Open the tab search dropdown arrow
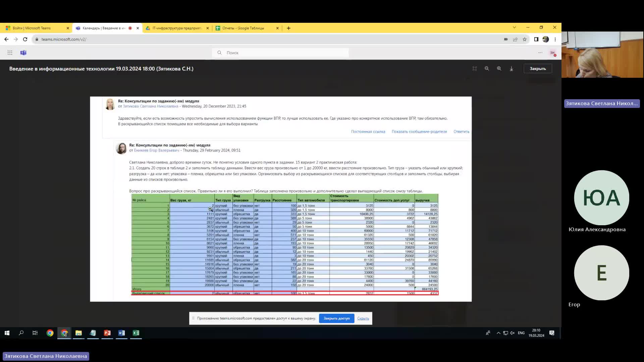 click(514, 27)
